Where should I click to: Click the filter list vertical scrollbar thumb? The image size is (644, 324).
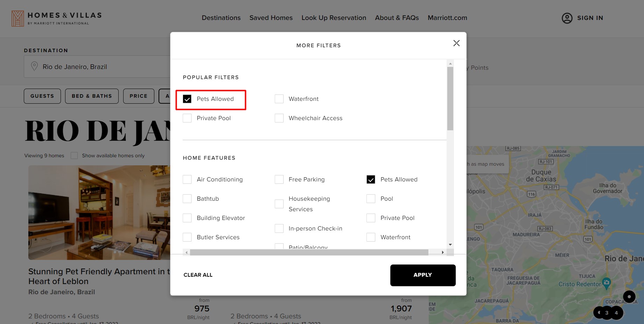pos(450,98)
